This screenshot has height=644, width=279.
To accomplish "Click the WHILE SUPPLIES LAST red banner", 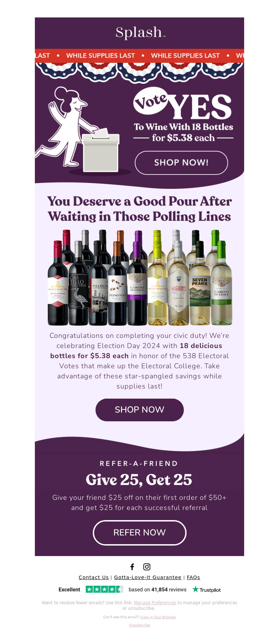I will click(139, 55).
